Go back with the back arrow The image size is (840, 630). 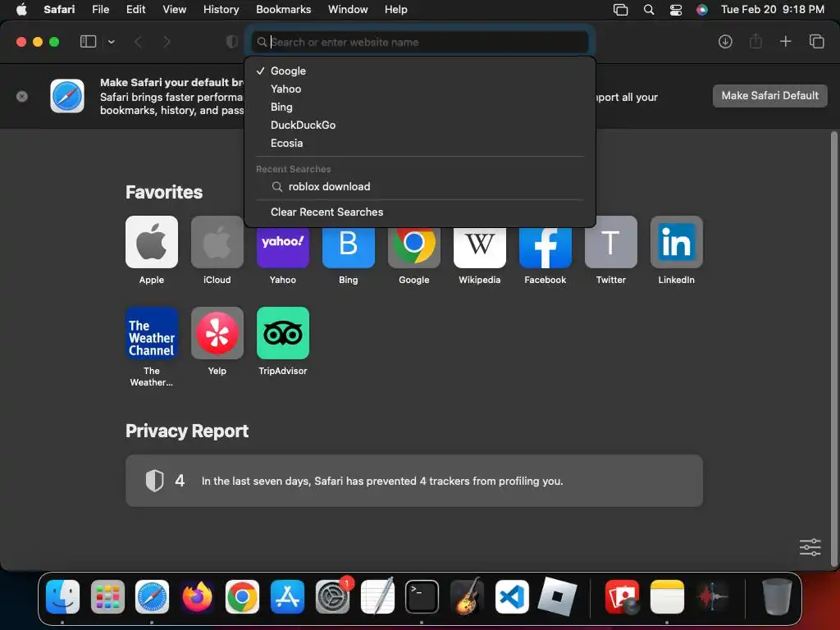coord(138,42)
